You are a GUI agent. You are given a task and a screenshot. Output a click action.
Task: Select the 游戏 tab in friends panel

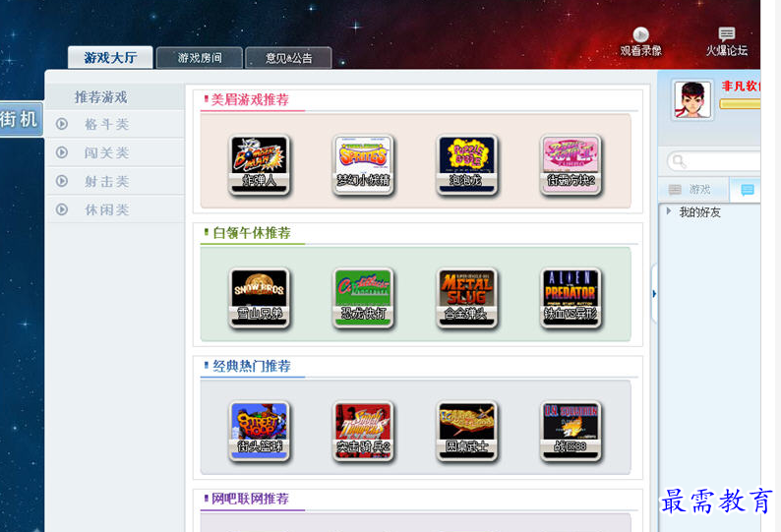pos(693,189)
